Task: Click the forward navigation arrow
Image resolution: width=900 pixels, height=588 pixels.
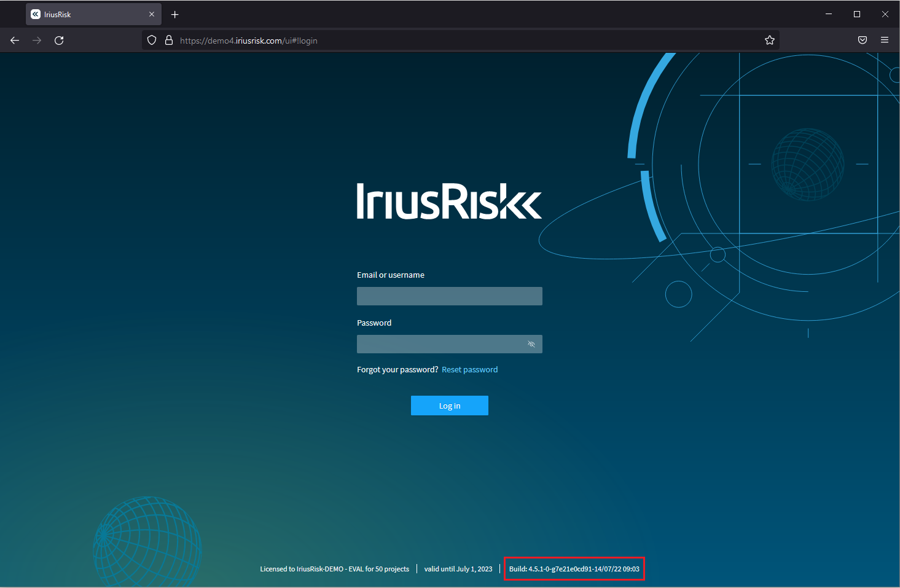Action: [x=36, y=40]
